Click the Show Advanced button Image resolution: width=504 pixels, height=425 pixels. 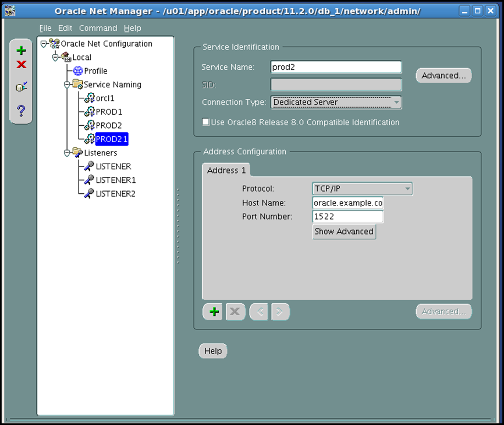click(x=344, y=232)
